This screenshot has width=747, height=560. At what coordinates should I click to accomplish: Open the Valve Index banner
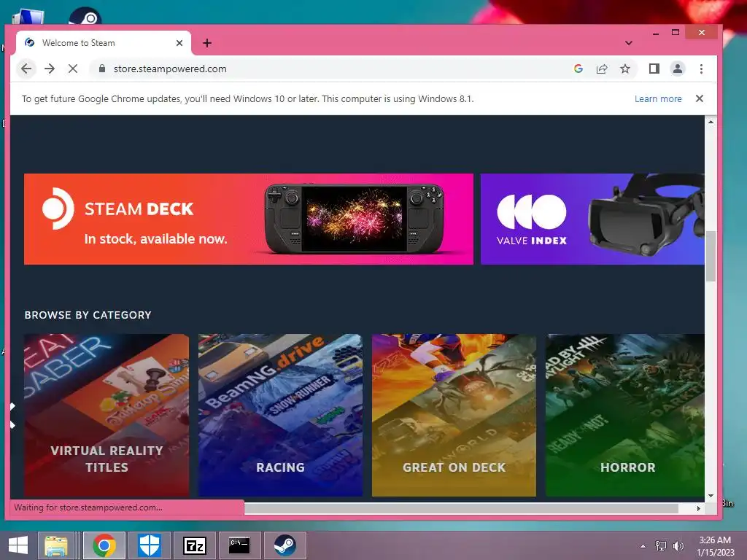click(592, 219)
